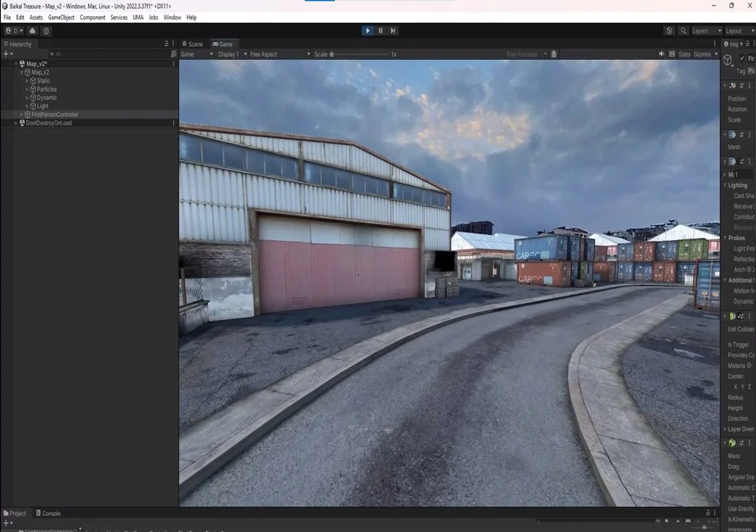Pause the game with the Pause button

click(380, 30)
